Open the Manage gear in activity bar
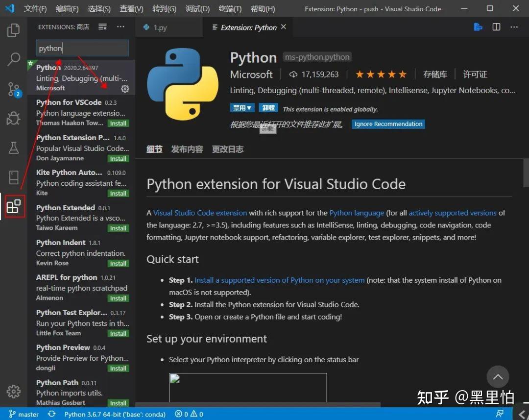 14,391
